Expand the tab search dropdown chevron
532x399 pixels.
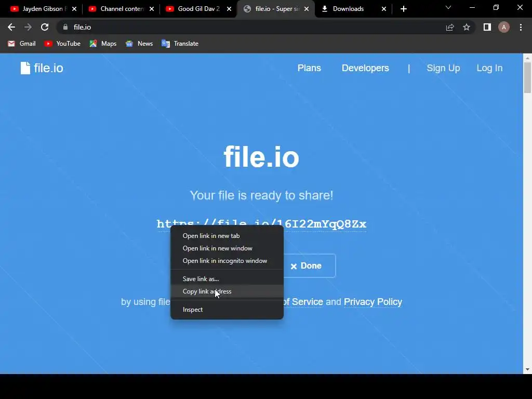point(448,7)
